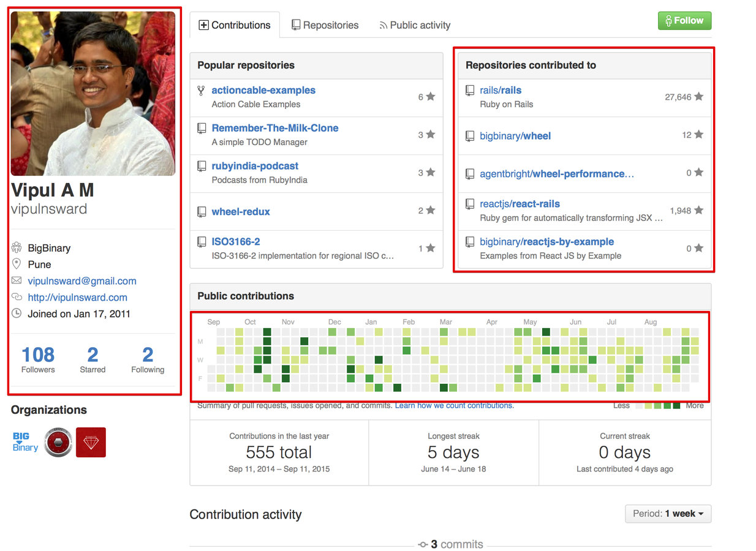Click the Longest streak 5 days value
Image resolution: width=756 pixels, height=551 pixels.
453,452
